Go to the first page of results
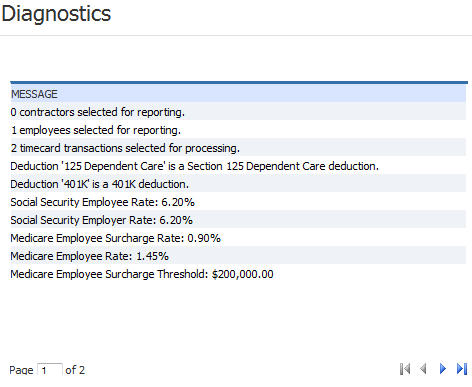The image size is (472, 387). (405, 369)
